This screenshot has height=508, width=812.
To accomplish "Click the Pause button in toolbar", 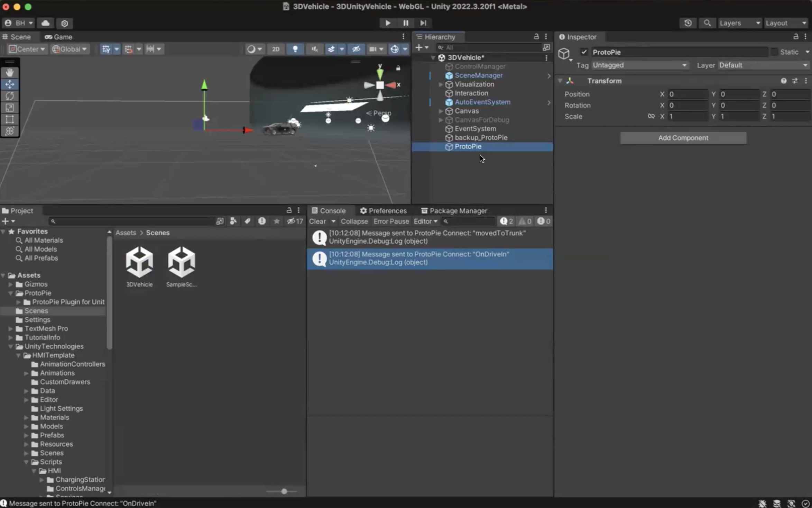I will tap(405, 22).
